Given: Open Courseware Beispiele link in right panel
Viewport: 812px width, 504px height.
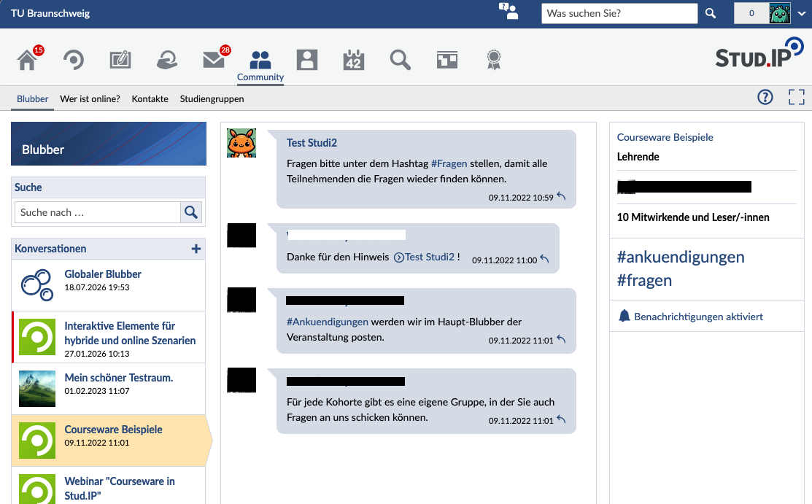Looking at the screenshot, I should tap(665, 137).
